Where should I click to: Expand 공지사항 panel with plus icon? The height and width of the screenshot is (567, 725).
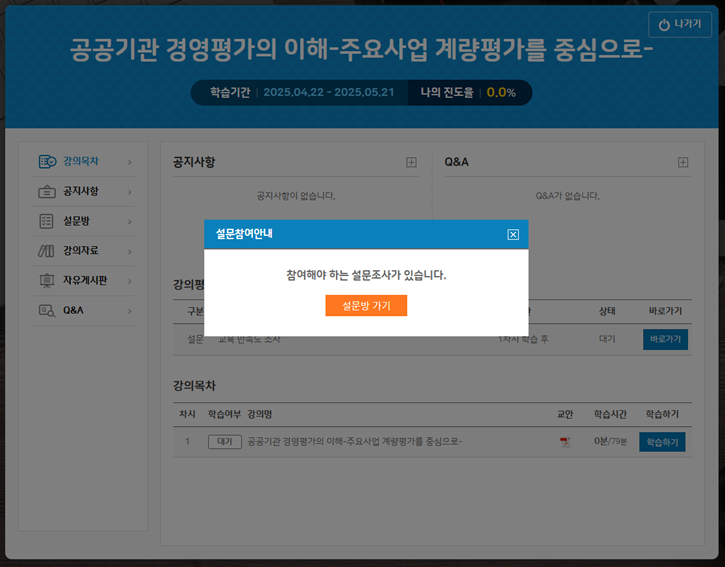[411, 162]
